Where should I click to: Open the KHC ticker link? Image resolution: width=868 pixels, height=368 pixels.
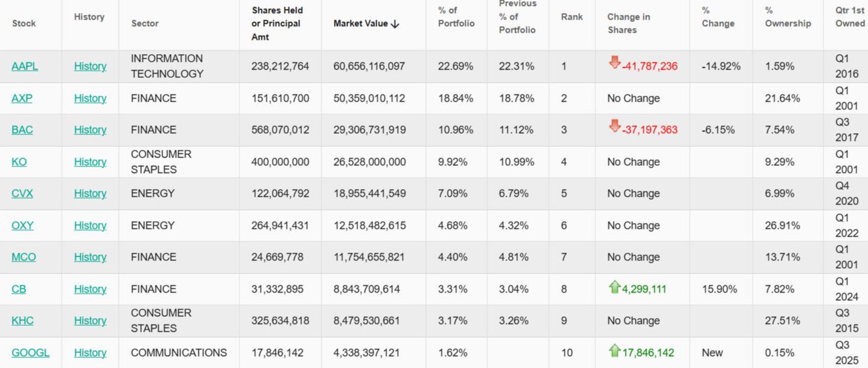coord(23,320)
